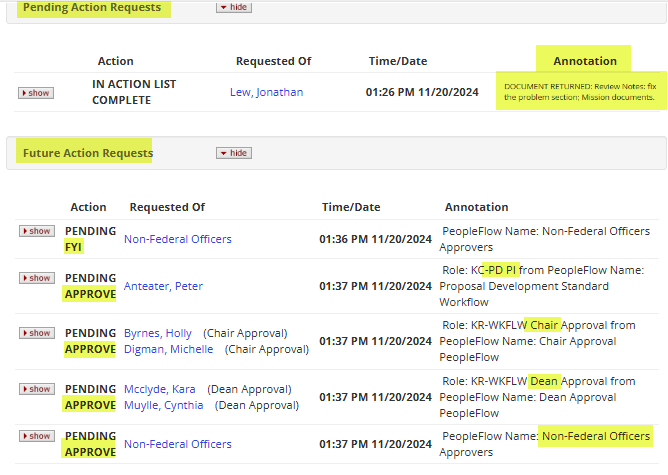668x475 pixels.
Task: Click the Future Action Requests heading
Action: tap(88, 153)
